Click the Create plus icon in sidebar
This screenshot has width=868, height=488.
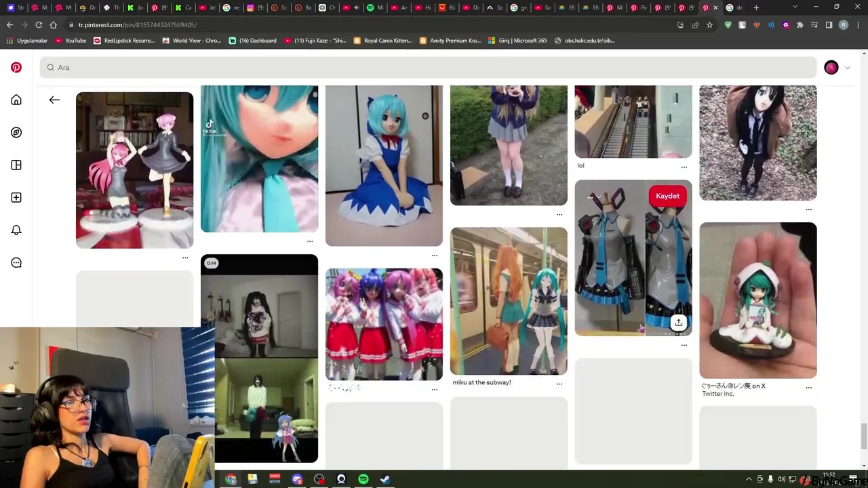16,197
